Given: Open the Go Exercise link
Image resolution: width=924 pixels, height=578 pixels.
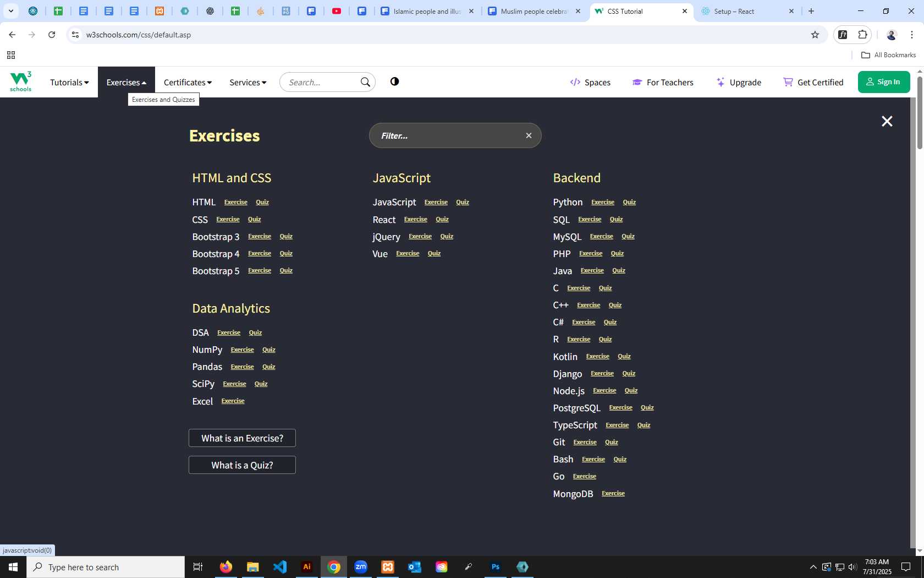Looking at the screenshot, I should (585, 476).
